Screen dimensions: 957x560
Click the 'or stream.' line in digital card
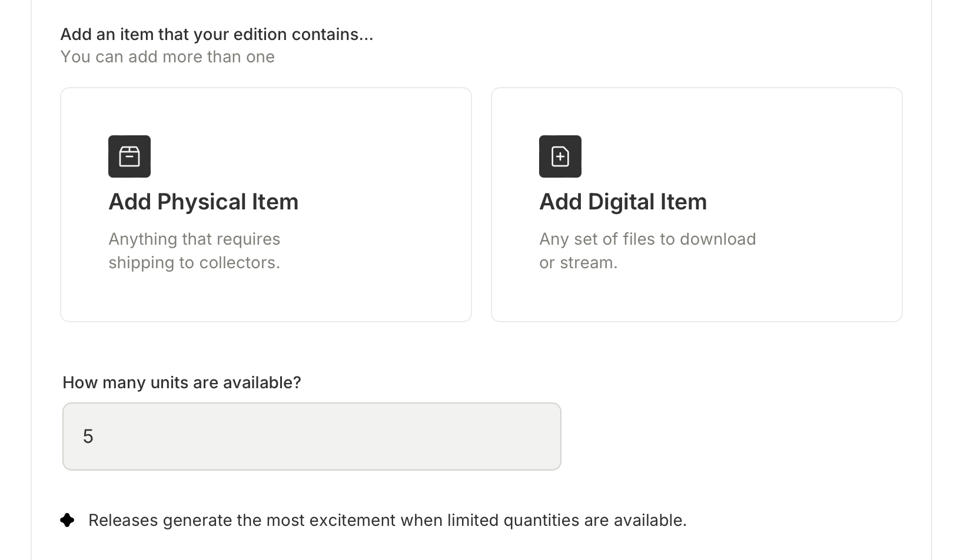(578, 262)
